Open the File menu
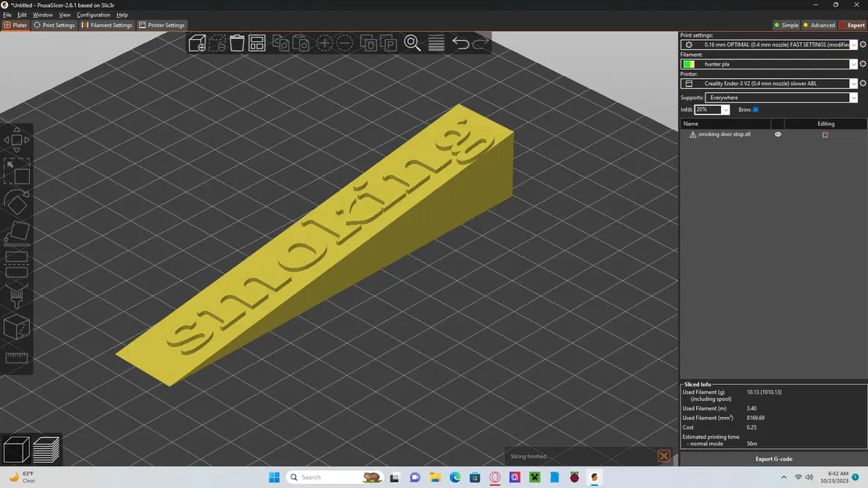The height and width of the screenshot is (488, 868). 7,15
